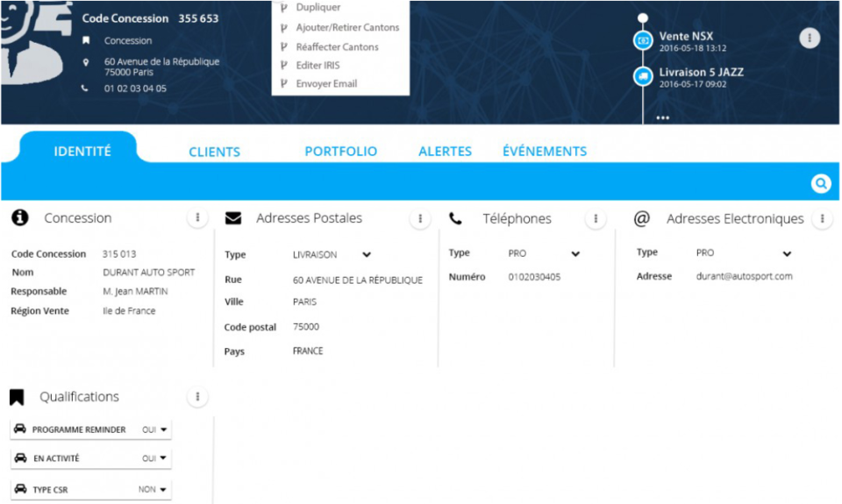Click header phone number 01 02 03 04 05
Viewport: 842px width, 504px height.
click(x=135, y=89)
